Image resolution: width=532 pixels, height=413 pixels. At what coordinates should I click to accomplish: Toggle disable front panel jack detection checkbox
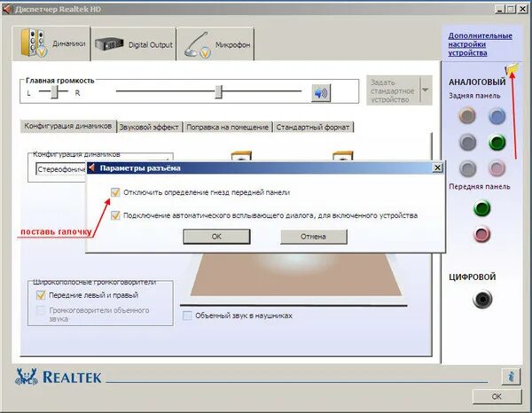115,192
